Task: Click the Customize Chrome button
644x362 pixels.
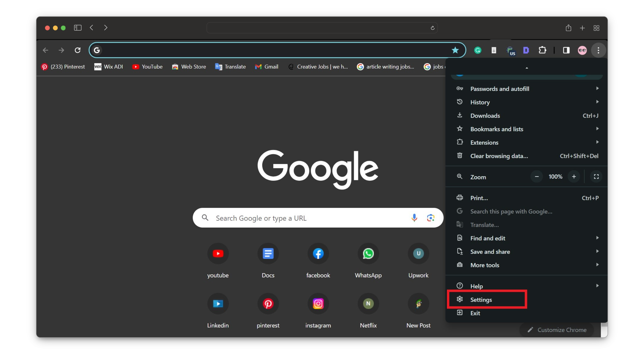Action: (557, 330)
